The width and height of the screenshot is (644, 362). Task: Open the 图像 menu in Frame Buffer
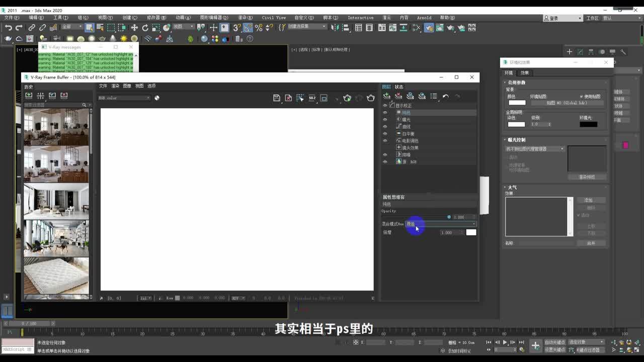click(127, 86)
